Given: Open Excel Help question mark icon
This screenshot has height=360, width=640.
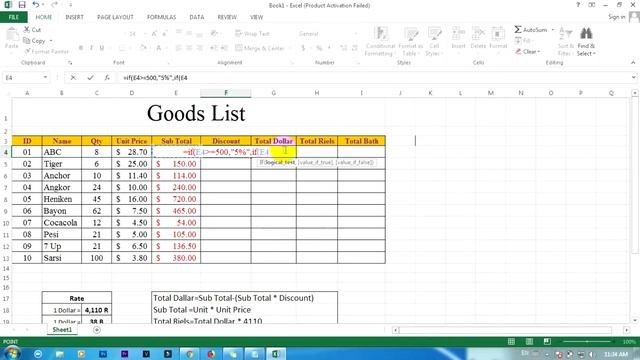Looking at the screenshot, I should click(x=578, y=5).
